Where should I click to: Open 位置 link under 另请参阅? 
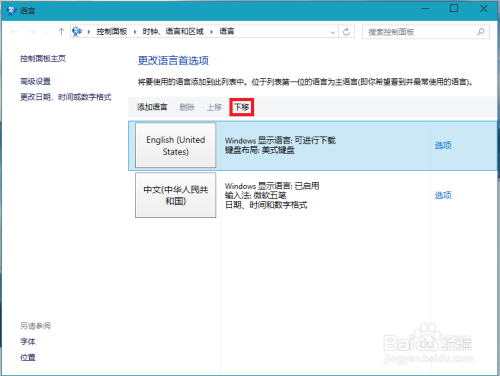click(x=28, y=357)
